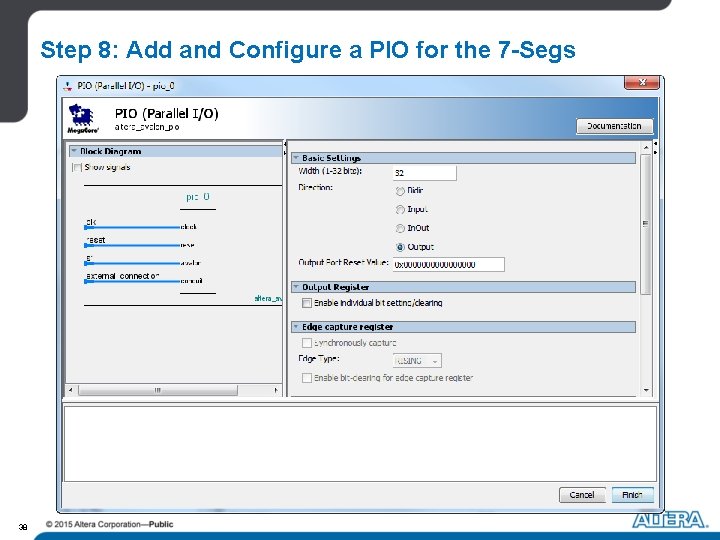Click the block diagram horizontal scrollbar thumb
Viewport: 720px width, 540px height.
click(x=158, y=390)
